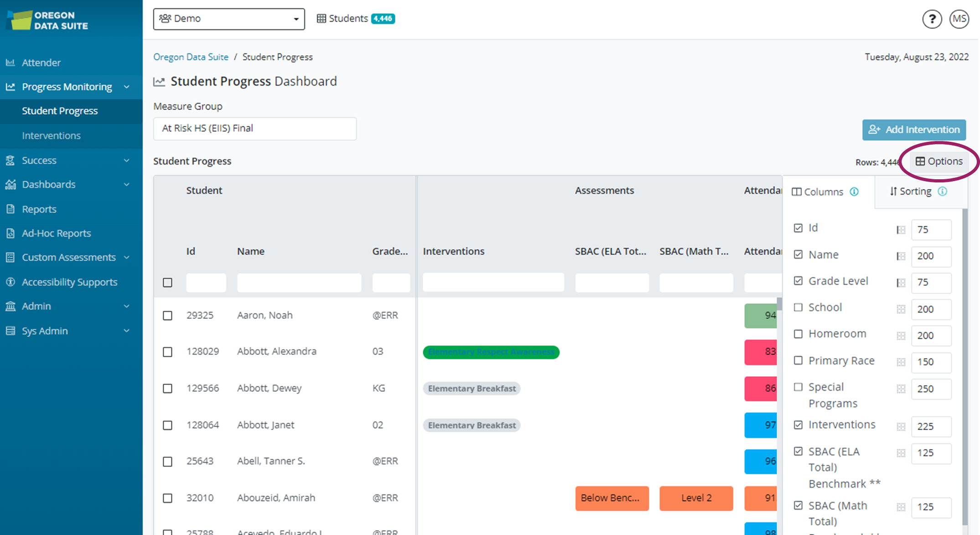Open the MS user avatar menu
Viewport: 980px width, 535px height.
959,19
